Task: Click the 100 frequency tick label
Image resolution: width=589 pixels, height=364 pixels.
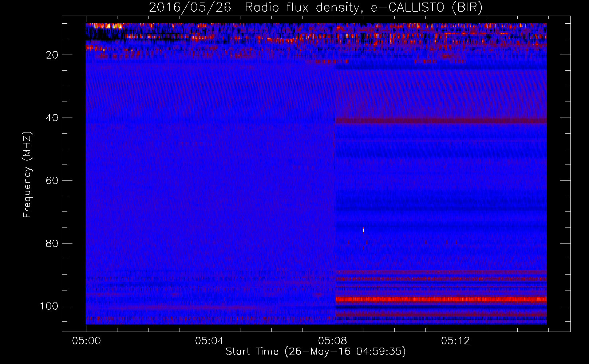Action: [49, 306]
